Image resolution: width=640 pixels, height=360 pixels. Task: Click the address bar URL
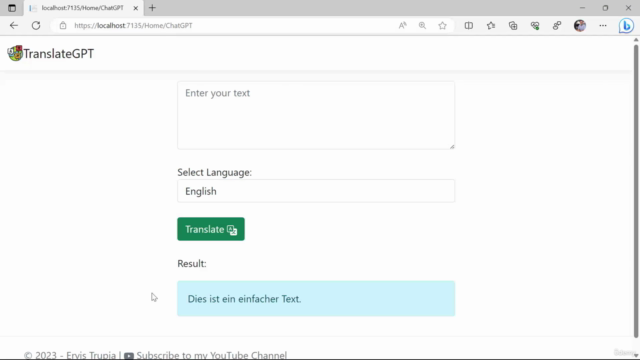point(133,25)
